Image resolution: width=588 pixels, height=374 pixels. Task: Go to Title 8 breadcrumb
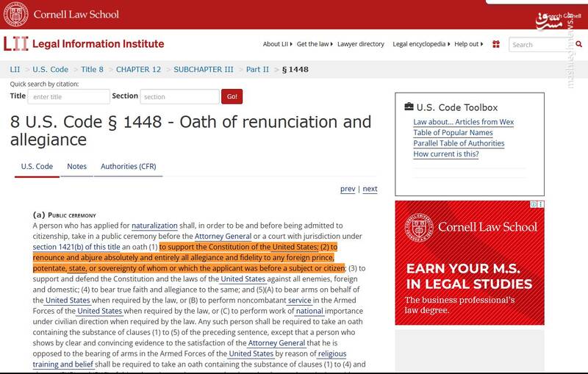92,69
